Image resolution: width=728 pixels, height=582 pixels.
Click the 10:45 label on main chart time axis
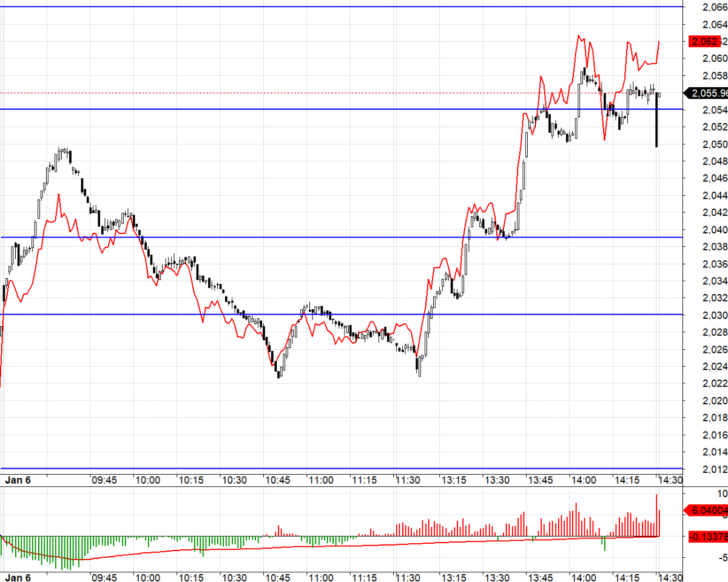[277, 480]
